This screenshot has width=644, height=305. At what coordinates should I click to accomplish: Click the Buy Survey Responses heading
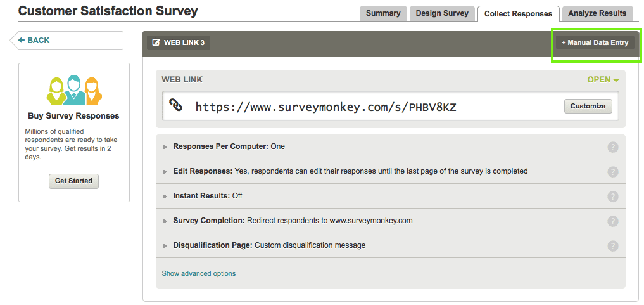pyautogui.click(x=73, y=116)
